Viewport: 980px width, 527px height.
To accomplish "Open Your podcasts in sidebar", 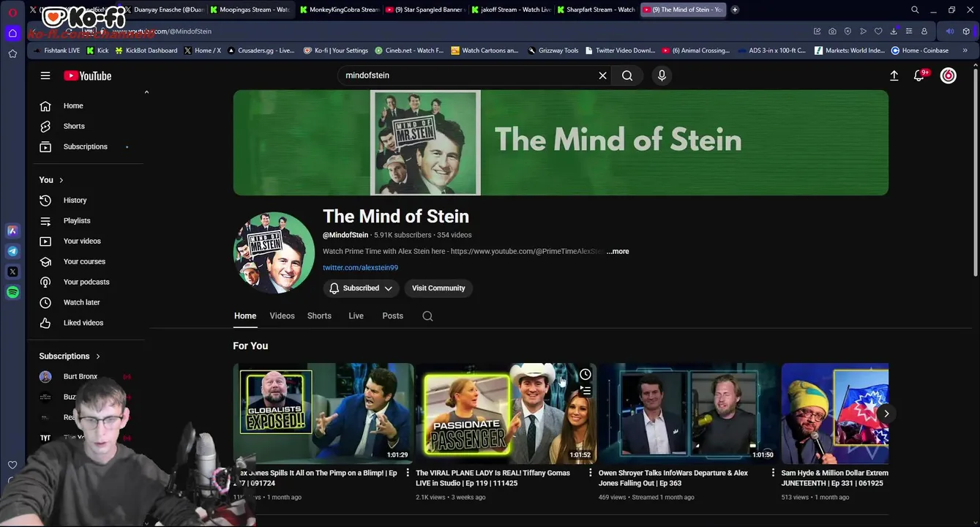I will (85, 282).
